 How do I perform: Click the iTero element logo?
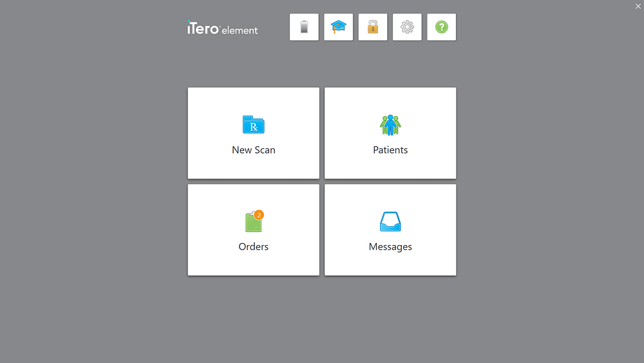click(x=223, y=28)
